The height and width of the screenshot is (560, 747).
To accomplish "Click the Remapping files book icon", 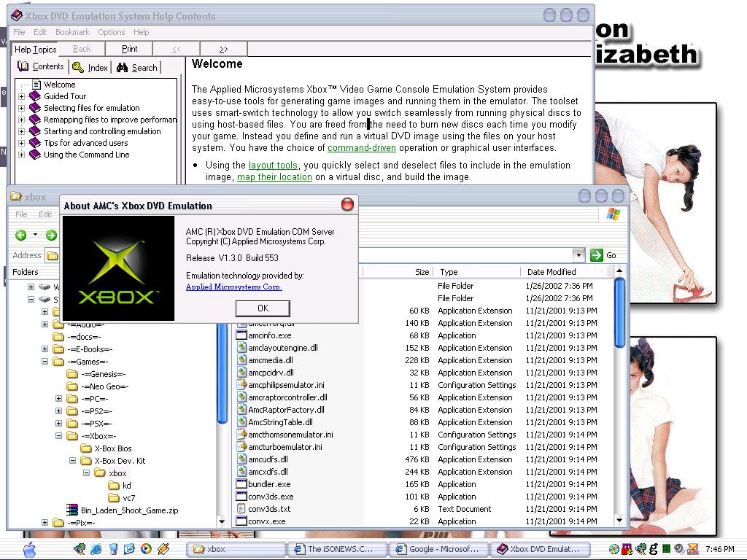I will (35, 120).
